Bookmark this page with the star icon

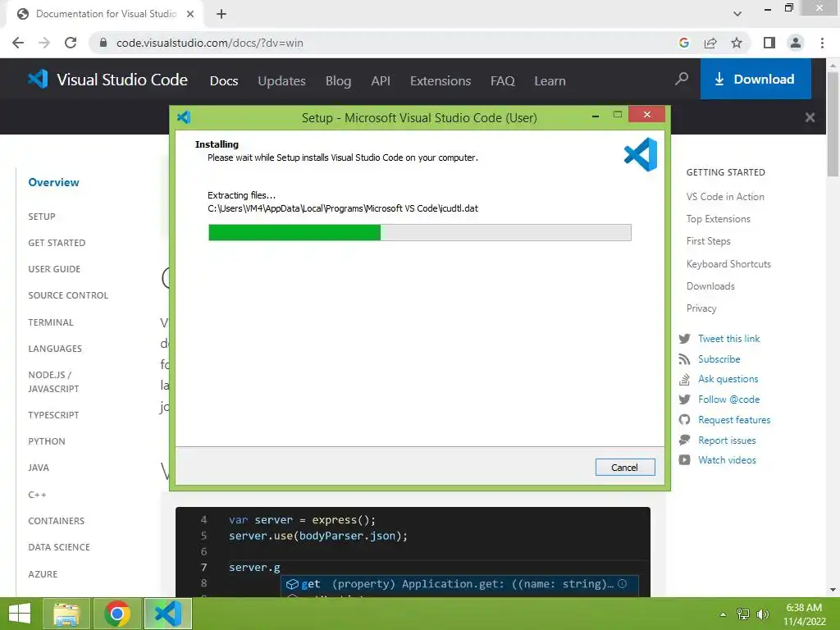coord(737,43)
